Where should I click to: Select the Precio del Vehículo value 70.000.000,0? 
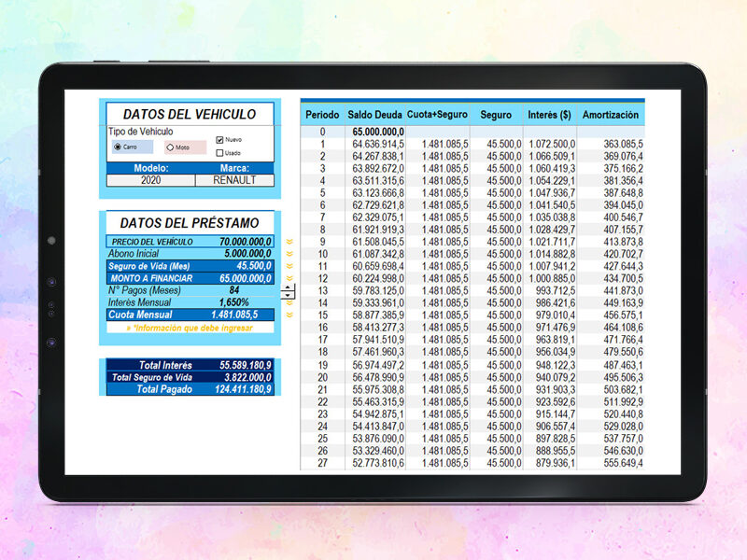pyautogui.click(x=246, y=242)
